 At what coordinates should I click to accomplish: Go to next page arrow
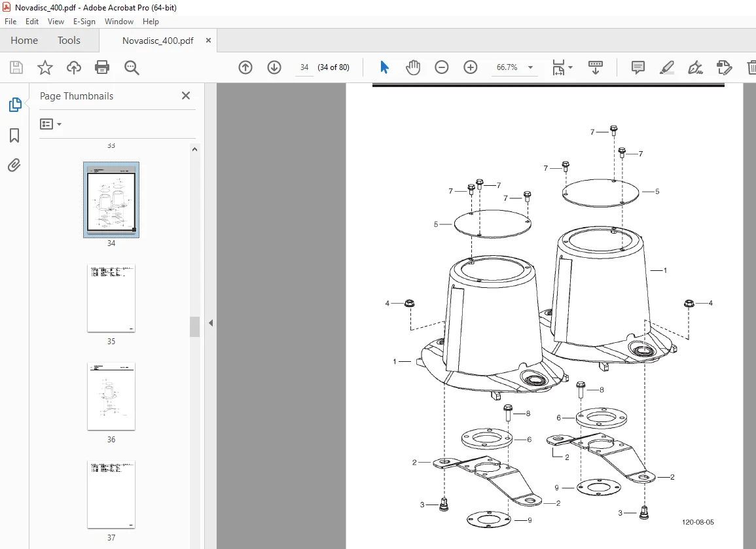coord(274,67)
